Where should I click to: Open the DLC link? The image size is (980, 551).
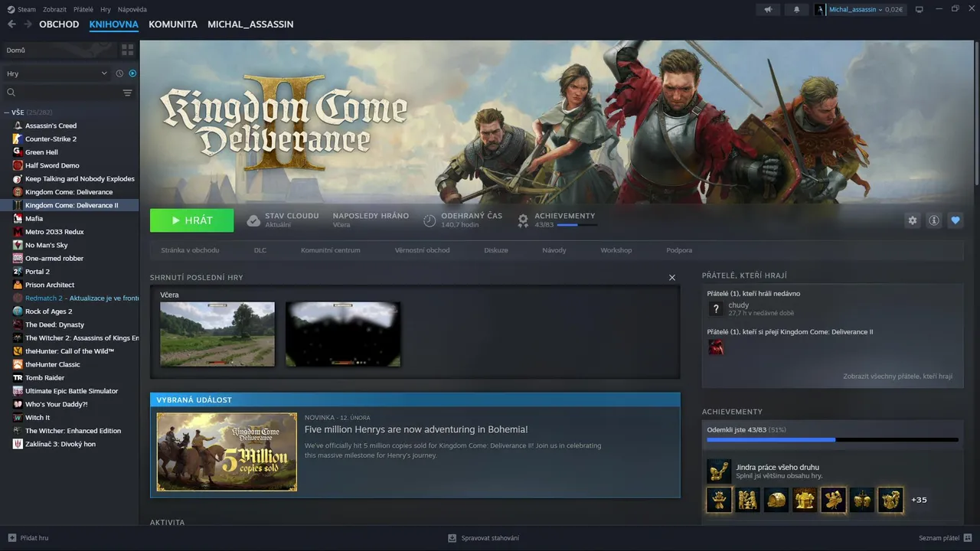[x=260, y=250]
